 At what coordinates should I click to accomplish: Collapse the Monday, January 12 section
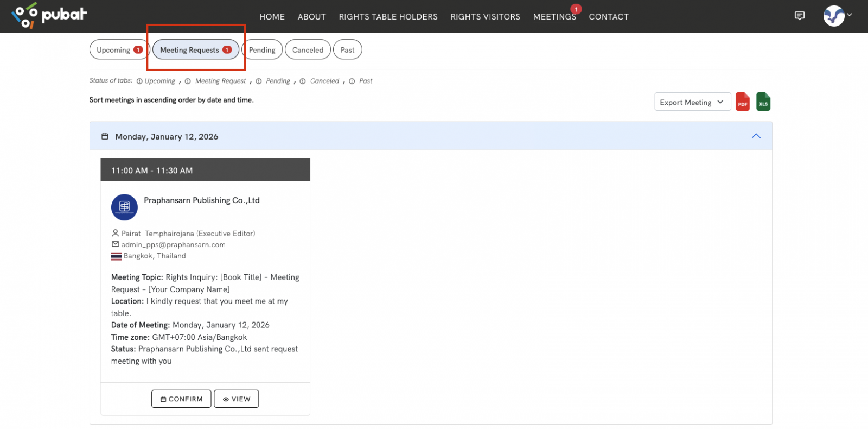tap(756, 136)
